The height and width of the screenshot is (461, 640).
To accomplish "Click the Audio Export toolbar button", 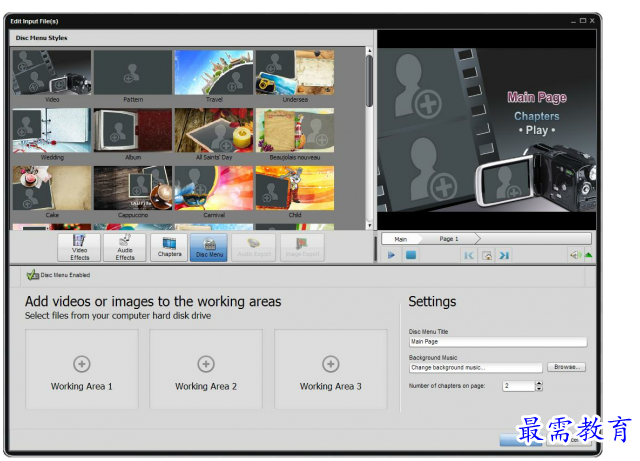I will coord(254,247).
